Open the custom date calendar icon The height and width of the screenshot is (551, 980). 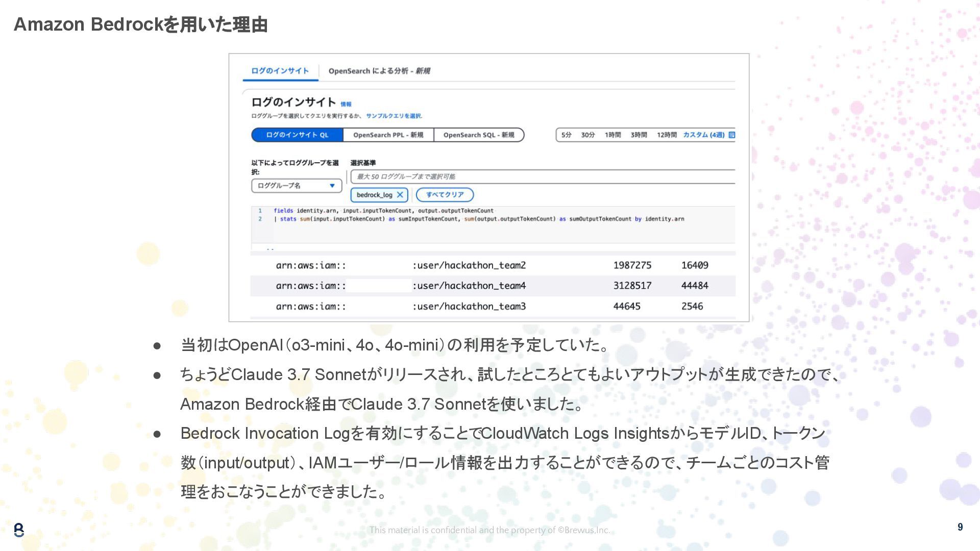point(731,135)
